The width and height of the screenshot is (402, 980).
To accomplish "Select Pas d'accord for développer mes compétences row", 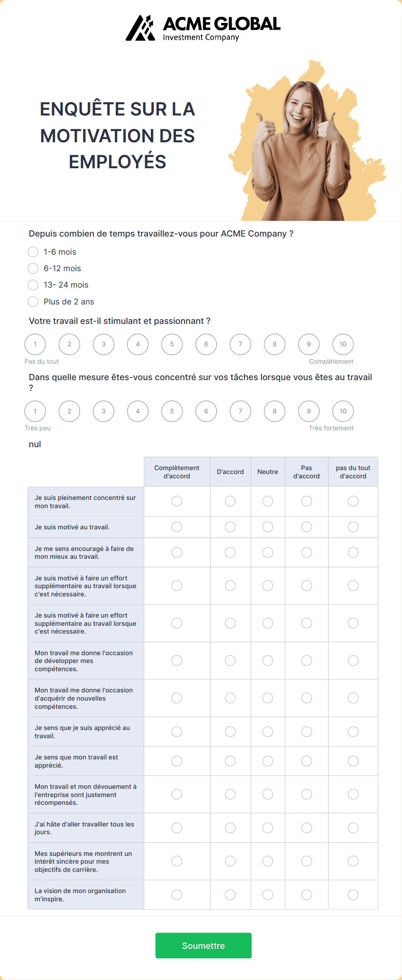I will click(x=306, y=660).
